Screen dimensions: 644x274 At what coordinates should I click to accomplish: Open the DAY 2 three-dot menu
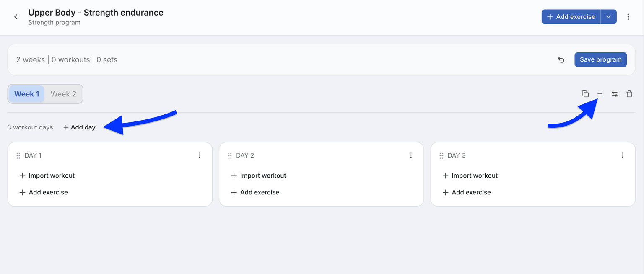411,155
